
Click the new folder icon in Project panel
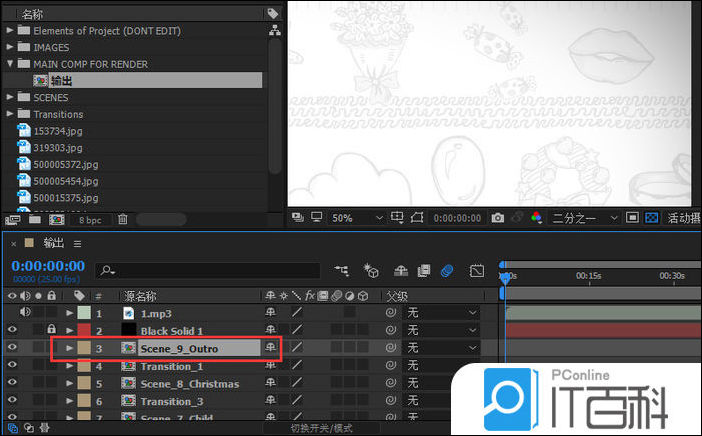tap(35, 219)
